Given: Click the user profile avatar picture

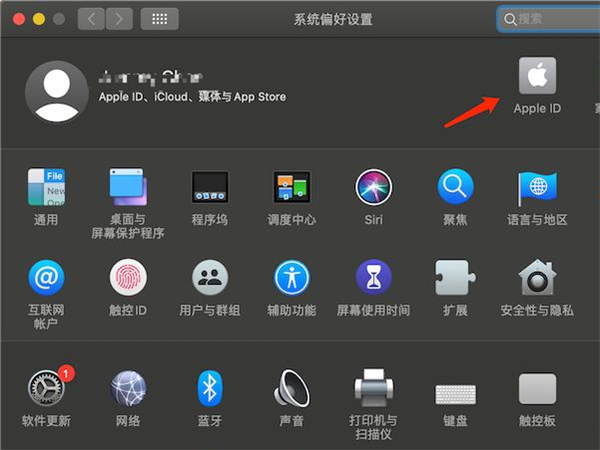Looking at the screenshot, I should tap(56, 91).
